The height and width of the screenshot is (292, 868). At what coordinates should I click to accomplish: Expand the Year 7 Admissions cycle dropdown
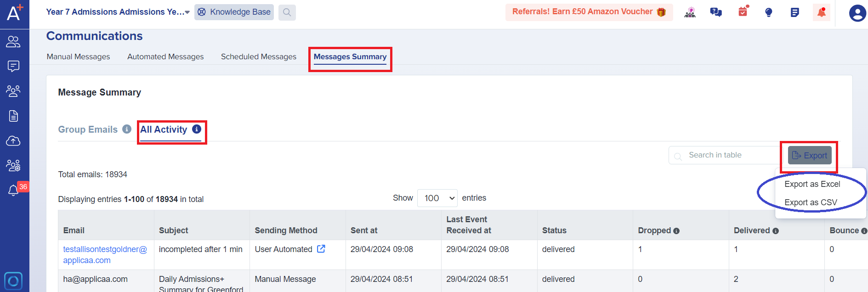tap(118, 12)
